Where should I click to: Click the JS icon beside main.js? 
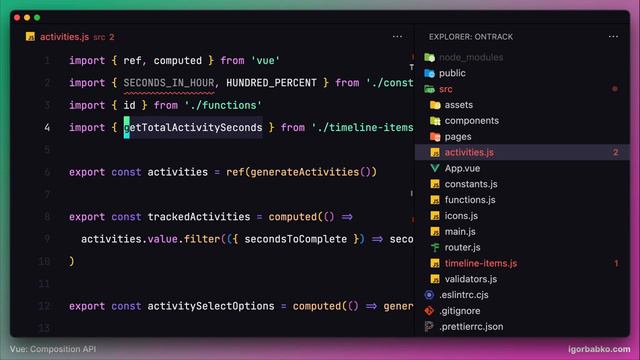[435, 231]
